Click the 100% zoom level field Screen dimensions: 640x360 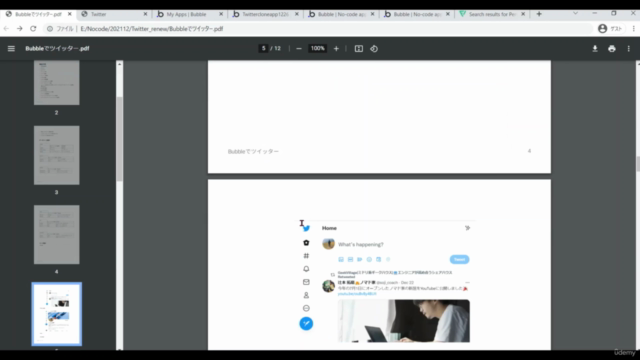click(x=318, y=49)
